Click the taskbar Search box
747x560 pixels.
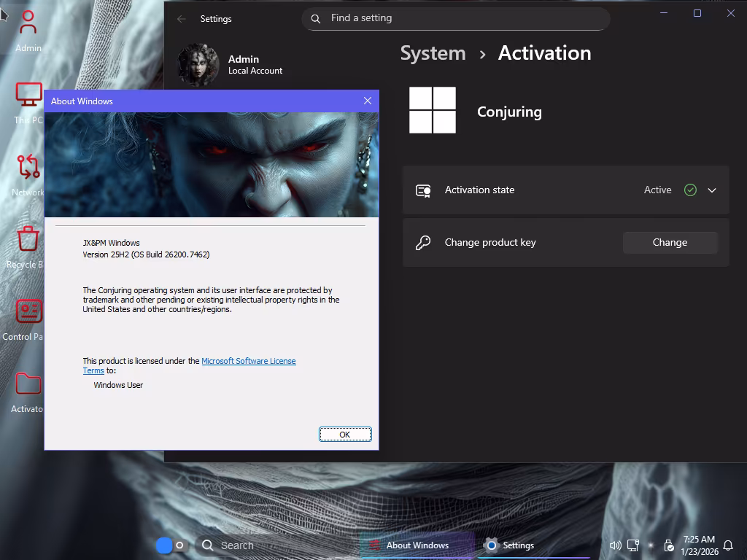click(x=237, y=545)
